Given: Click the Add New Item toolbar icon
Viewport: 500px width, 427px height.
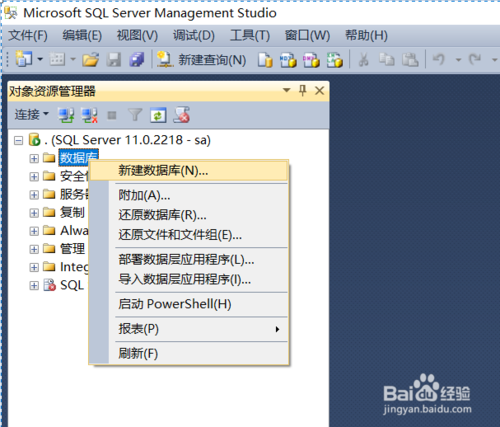Looking at the screenshot, I should (57, 59).
